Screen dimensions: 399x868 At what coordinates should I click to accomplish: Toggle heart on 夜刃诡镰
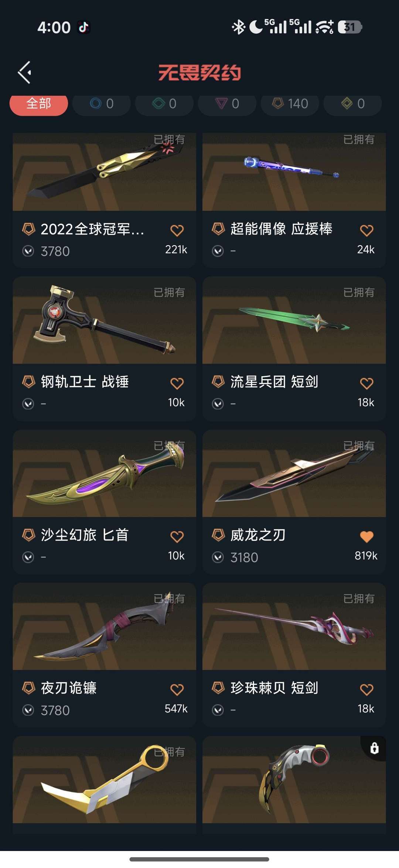pos(177,690)
